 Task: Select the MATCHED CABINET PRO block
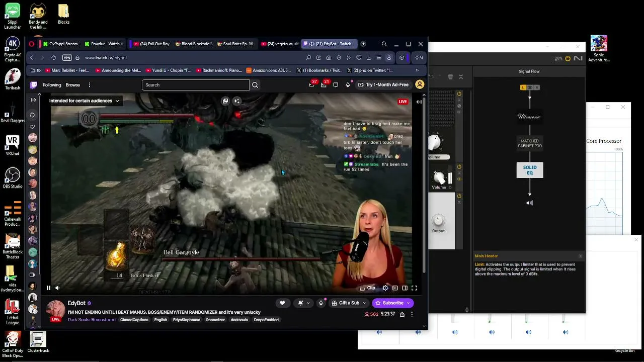(x=530, y=143)
